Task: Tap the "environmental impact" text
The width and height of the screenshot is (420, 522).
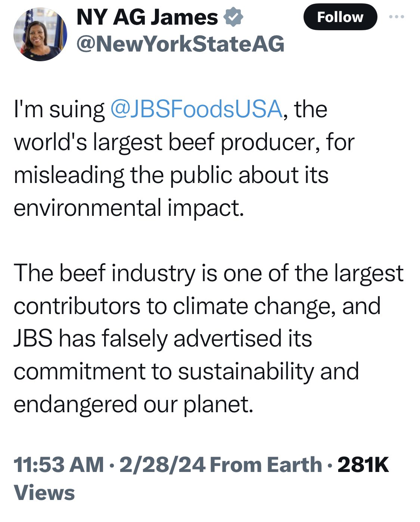Action: (x=128, y=208)
